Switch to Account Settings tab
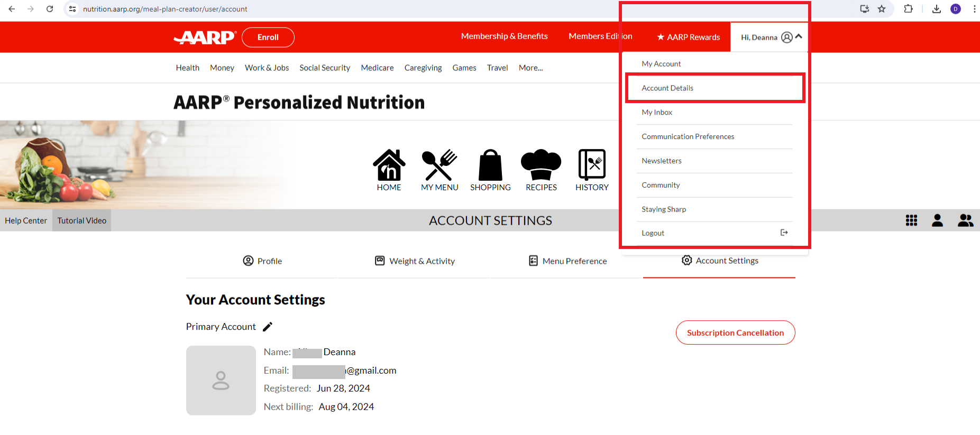The height and width of the screenshot is (435, 980). [x=720, y=261]
